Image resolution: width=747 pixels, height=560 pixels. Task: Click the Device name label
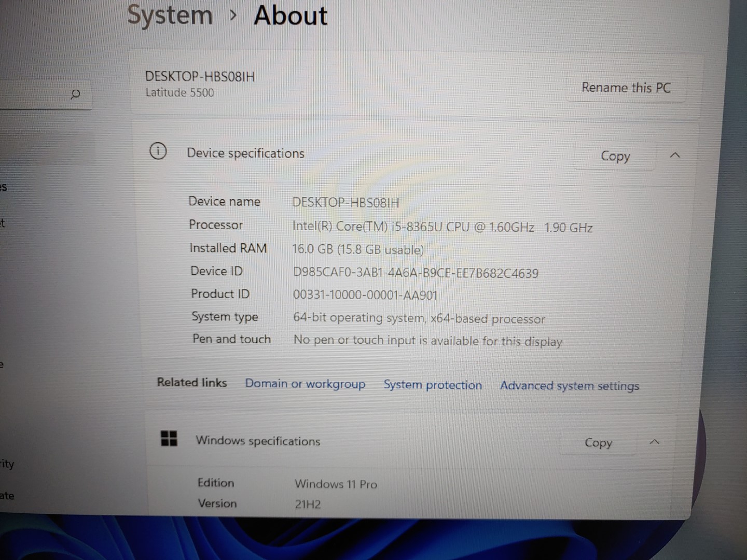tap(224, 201)
